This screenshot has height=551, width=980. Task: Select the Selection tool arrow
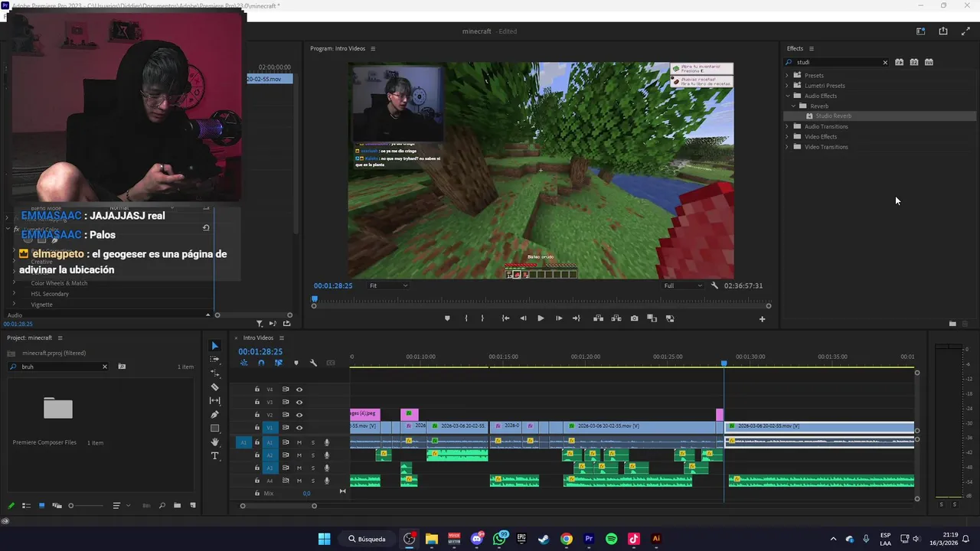point(215,346)
